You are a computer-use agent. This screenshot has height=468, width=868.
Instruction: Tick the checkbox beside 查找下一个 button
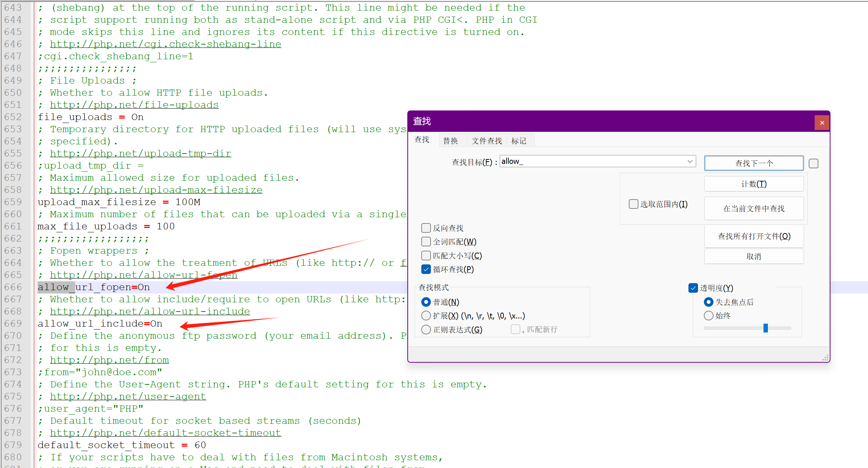tap(814, 163)
